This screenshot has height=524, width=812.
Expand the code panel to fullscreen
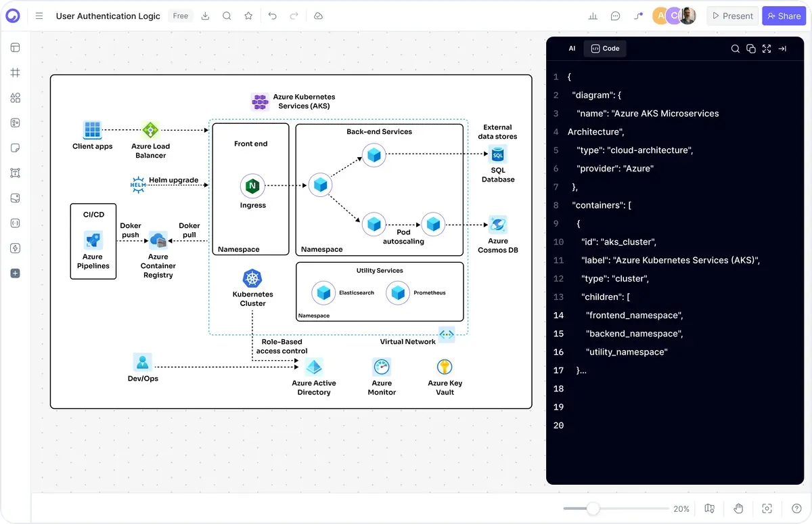coord(766,48)
